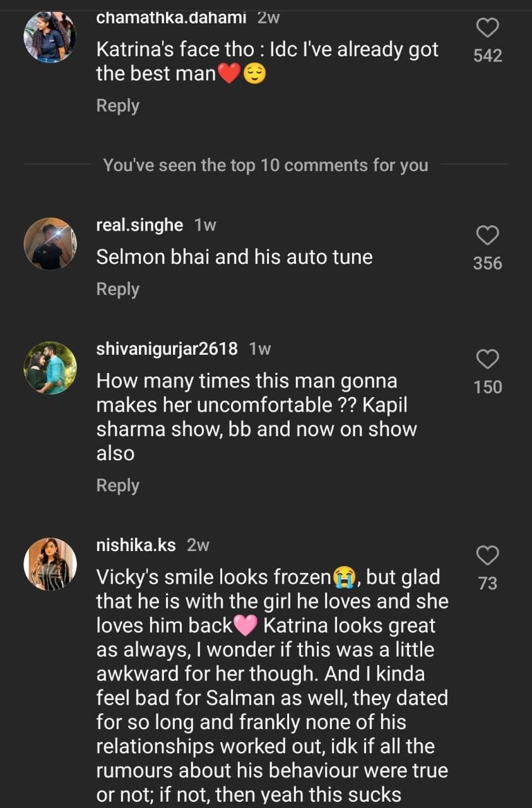Reply to real.singhe's auto tune comment
This screenshot has width=532, height=808.
(117, 289)
